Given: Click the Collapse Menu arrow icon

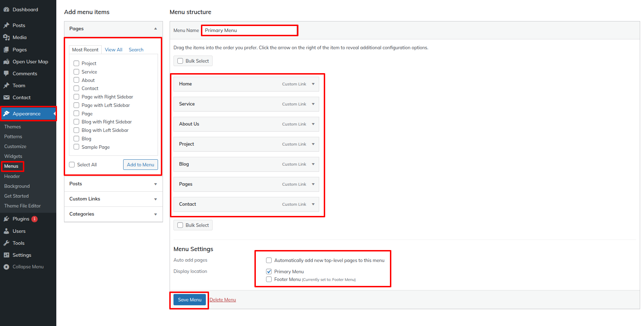Looking at the screenshot, I should click(x=6, y=267).
